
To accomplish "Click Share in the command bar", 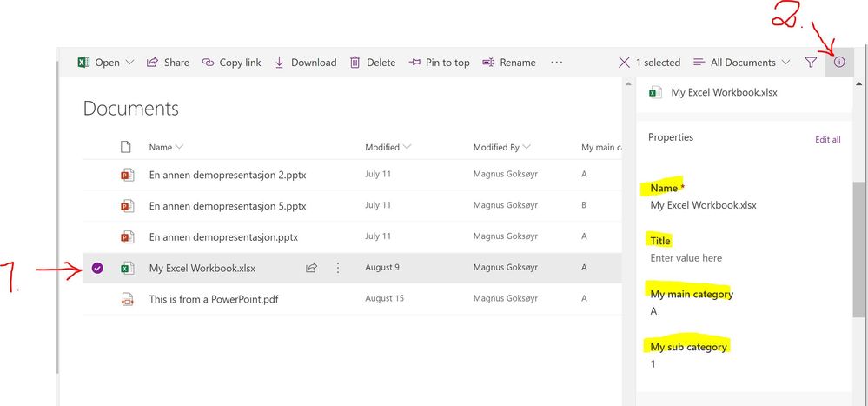I will pyautogui.click(x=168, y=63).
